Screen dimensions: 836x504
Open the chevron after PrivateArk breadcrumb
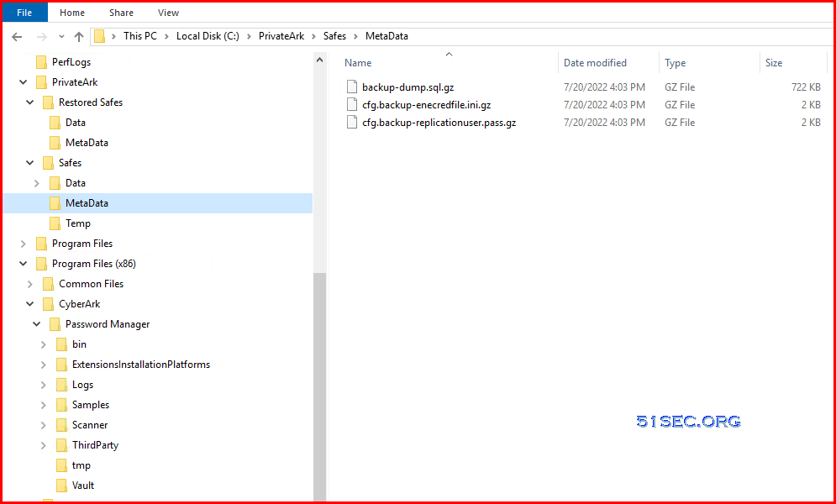(314, 36)
